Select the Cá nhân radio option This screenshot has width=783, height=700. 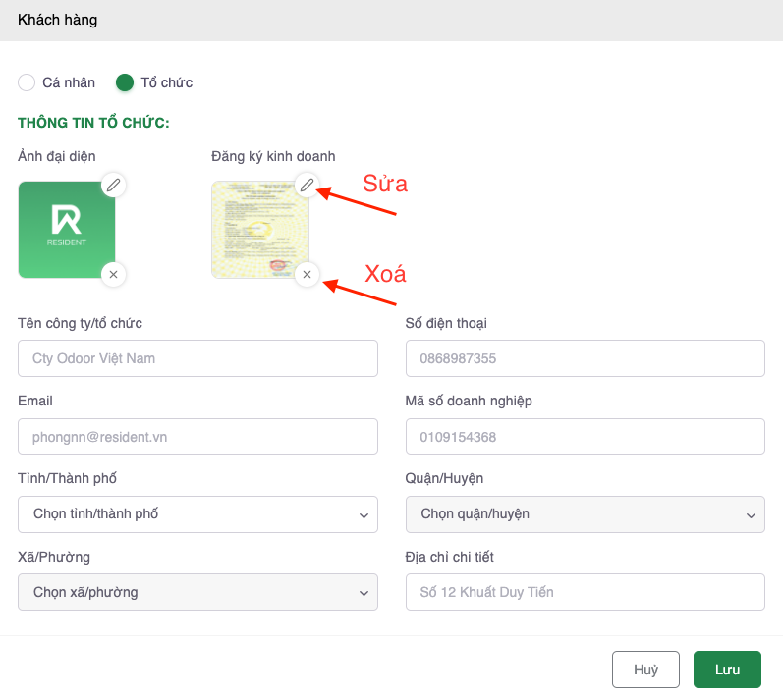coord(28,82)
